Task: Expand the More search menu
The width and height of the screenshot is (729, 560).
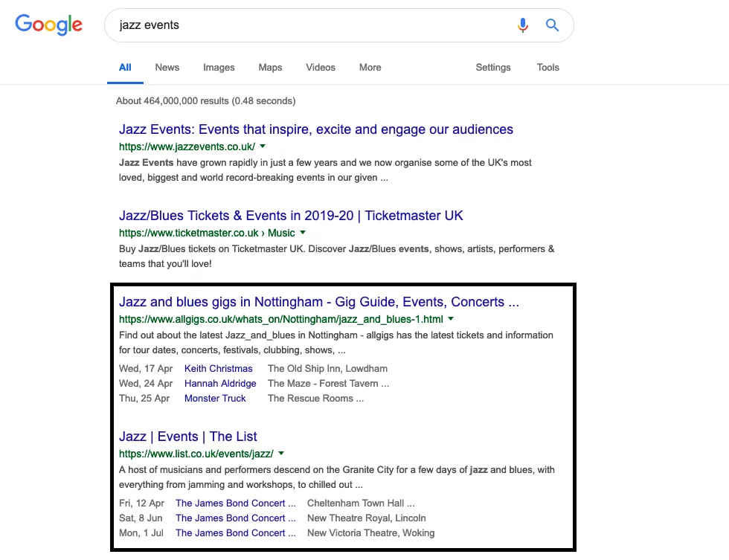Action: pyautogui.click(x=370, y=67)
